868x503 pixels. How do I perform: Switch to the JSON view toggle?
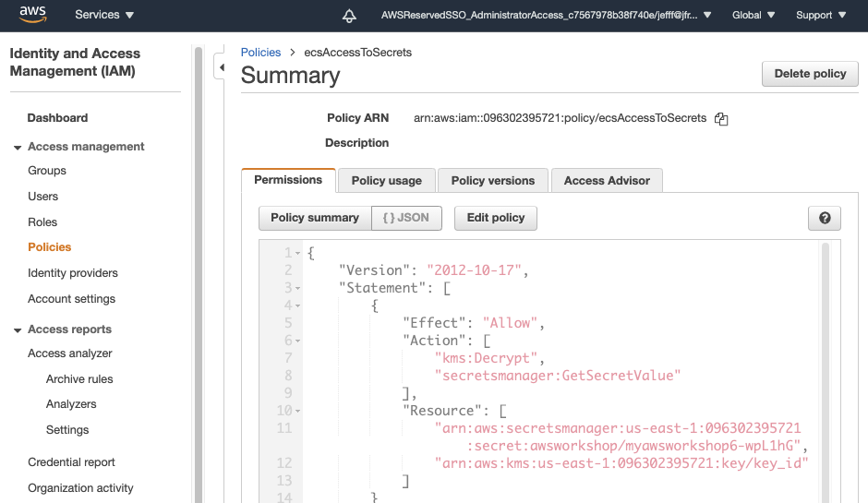(406, 218)
